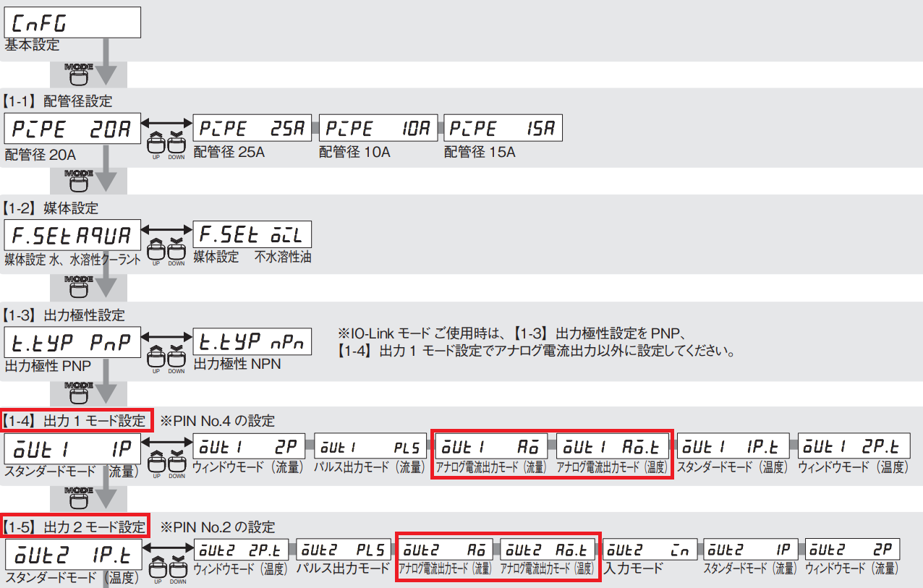Screen dimensions: 923x588
Task: Select the oUt2 1P display box
Action: pyautogui.click(x=752, y=548)
